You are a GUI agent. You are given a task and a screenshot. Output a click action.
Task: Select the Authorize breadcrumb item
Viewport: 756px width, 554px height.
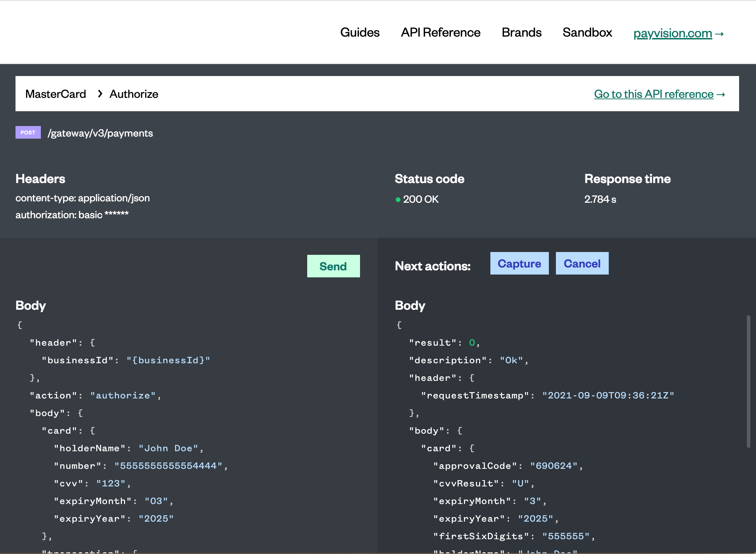[x=134, y=94]
